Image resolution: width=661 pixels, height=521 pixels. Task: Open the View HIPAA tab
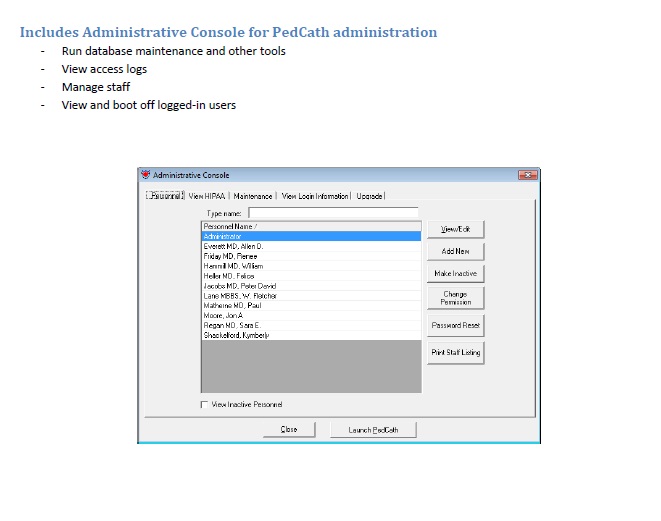click(x=207, y=196)
